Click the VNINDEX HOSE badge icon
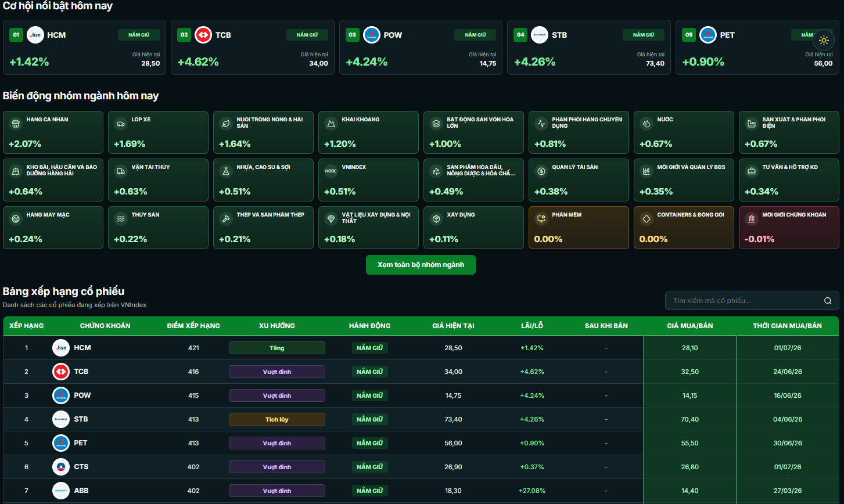The image size is (844, 504). point(331,171)
